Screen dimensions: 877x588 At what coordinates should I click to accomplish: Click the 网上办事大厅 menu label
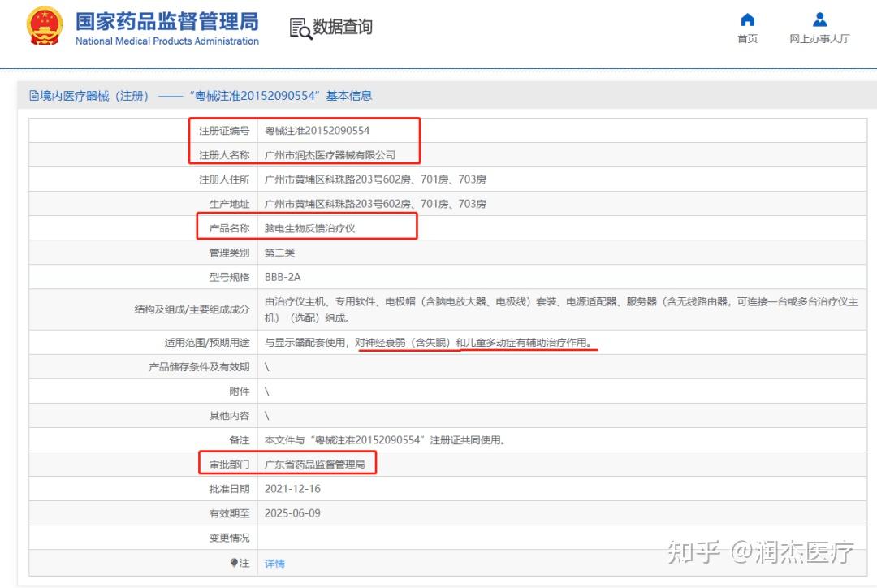(819, 38)
